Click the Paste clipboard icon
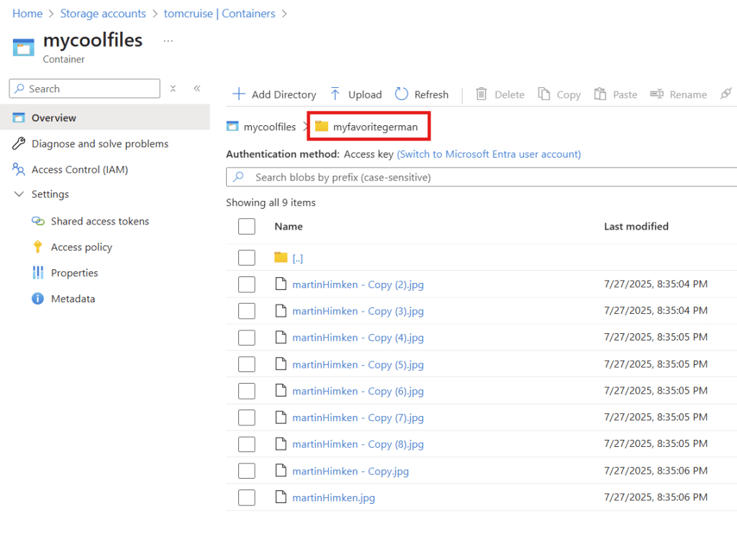Screen dimensions: 737x560 (600, 94)
